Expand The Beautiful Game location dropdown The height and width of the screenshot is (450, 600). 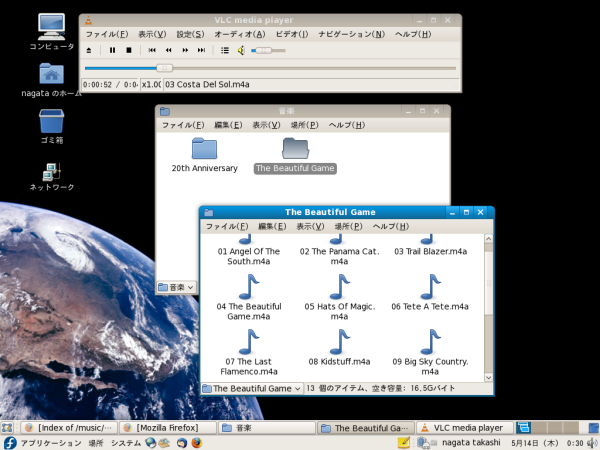[x=252, y=388]
